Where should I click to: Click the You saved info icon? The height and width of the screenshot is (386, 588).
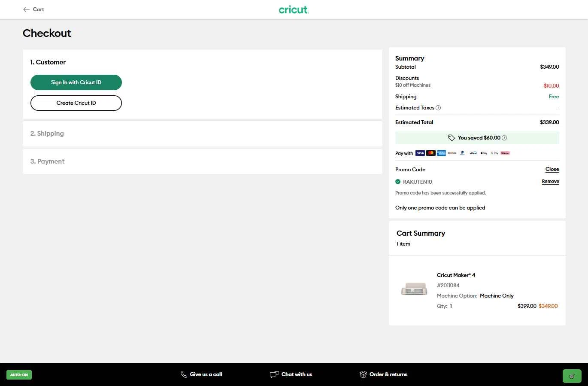tap(504, 138)
